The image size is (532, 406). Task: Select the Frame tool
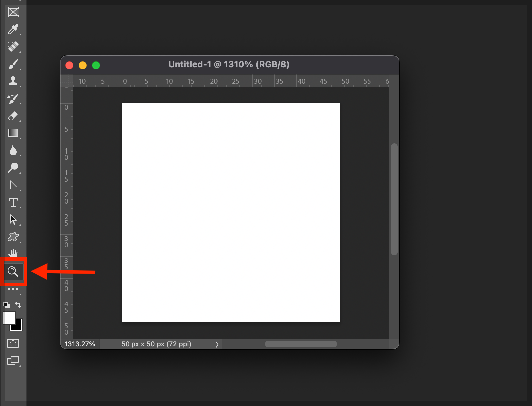coord(13,12)
